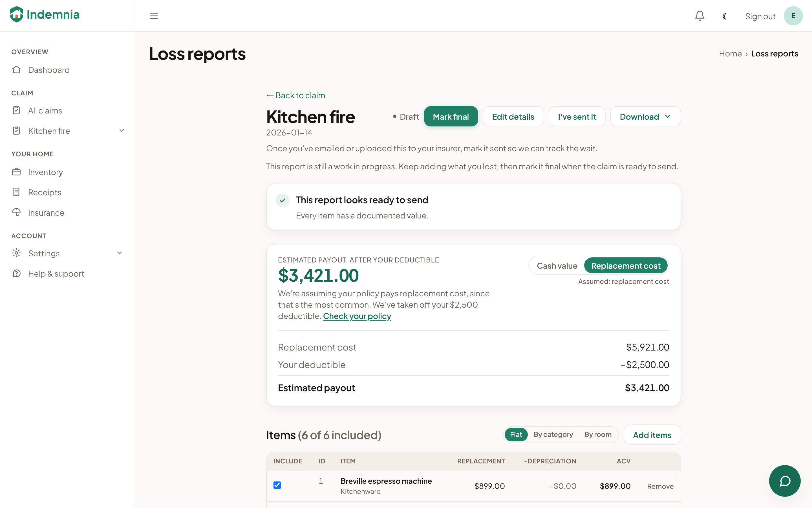Open the Download dropdown
Viewport: 812px width, 508px height.
[x=645, y=117]
